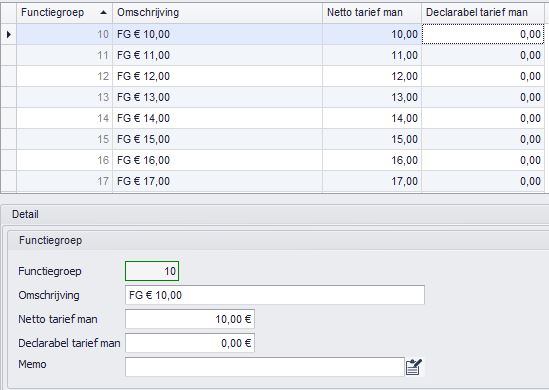549x390 pixels.
Task: Click netto tarief cell 10,00 in grid
Action: point(372,34)
